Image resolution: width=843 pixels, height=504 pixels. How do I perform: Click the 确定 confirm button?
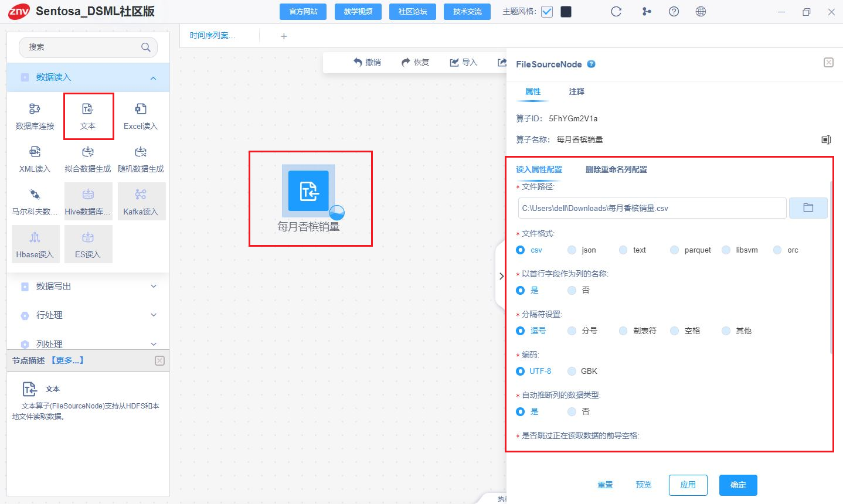738,485
